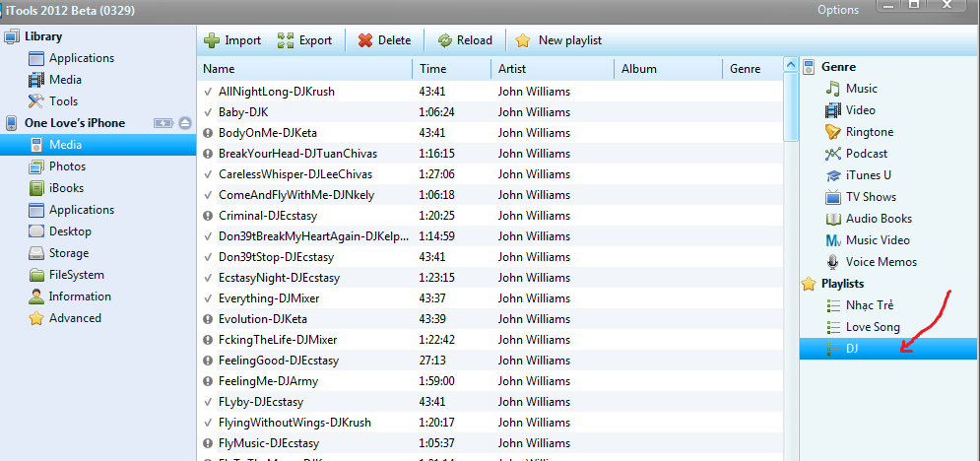
Task: Select the DJ playlist
Action: (889, 349)
